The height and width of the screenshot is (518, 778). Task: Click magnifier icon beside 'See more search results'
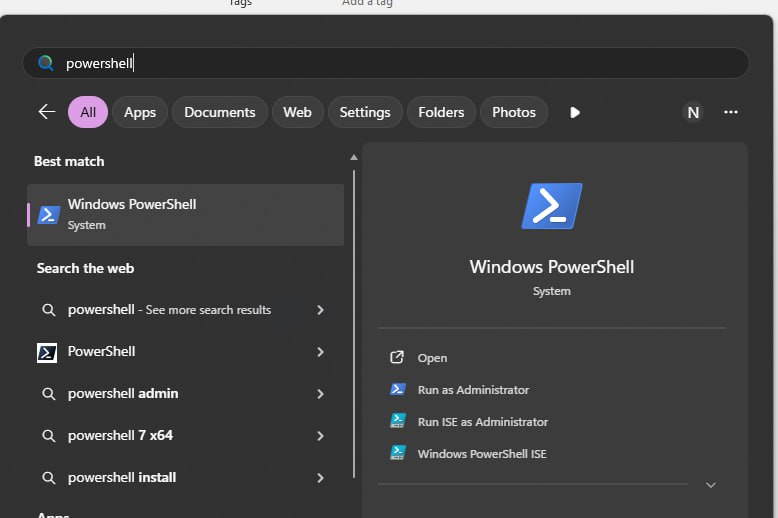[49, 310]
